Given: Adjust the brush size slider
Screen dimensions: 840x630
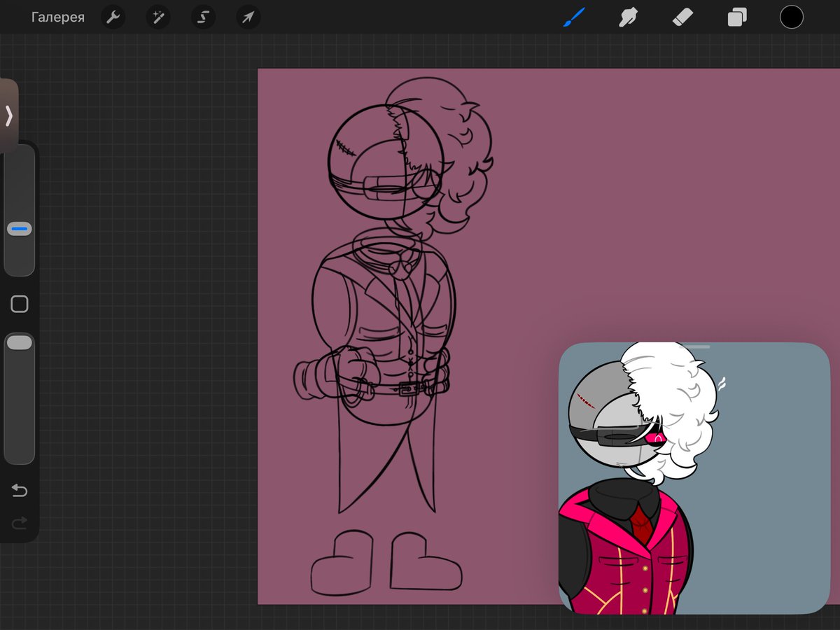Looking at the screenshot, I should (x=19, y=227).
